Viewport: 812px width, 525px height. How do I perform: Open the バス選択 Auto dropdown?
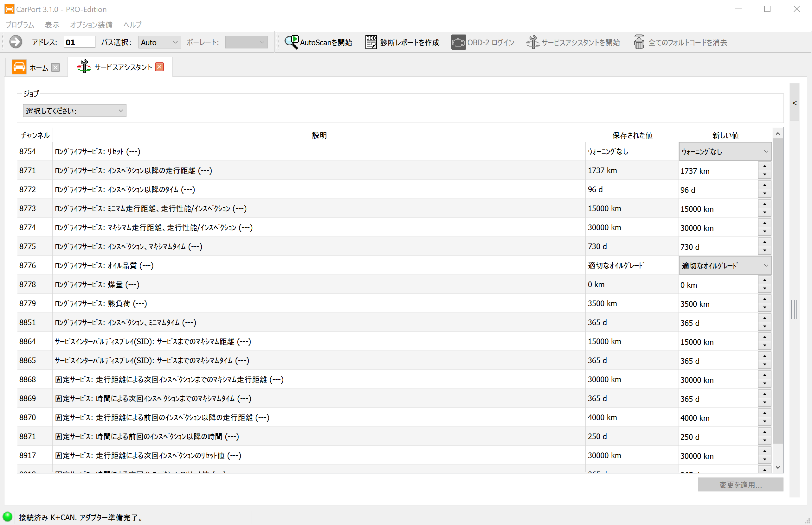(159, 42)
